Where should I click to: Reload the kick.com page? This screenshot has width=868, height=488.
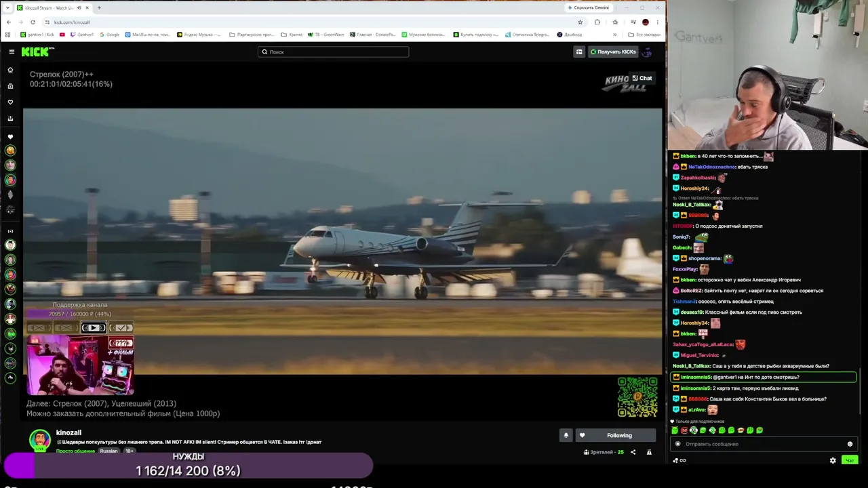tap(33, 22)
